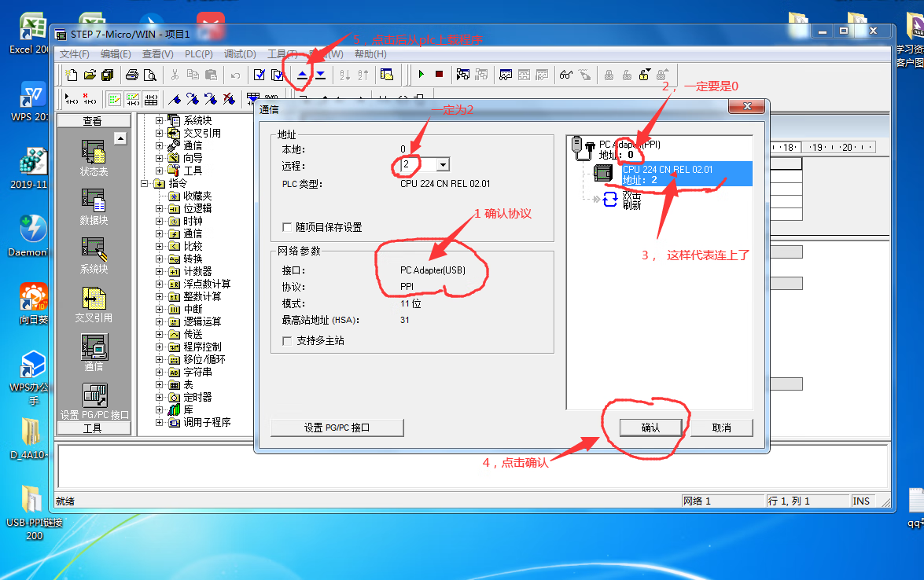Click the download to PLC toolbar icon
Viewport: 924px width, 580px height.
point(320,75)
